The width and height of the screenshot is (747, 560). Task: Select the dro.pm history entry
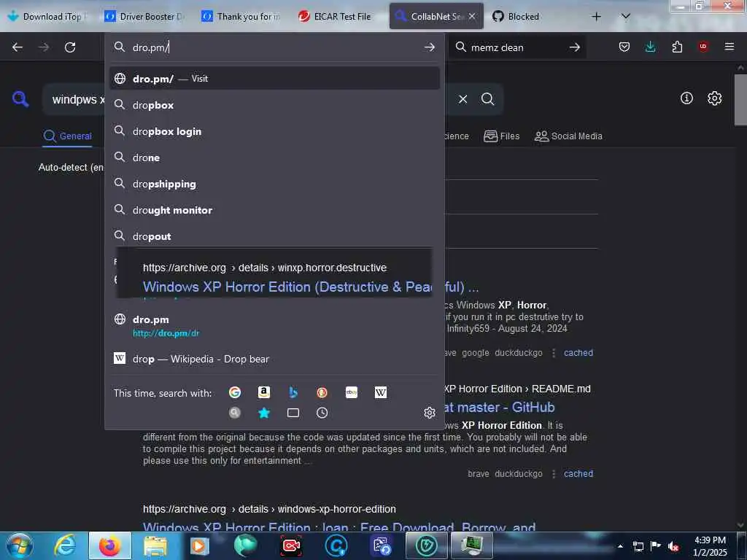(x=274, y=326)
